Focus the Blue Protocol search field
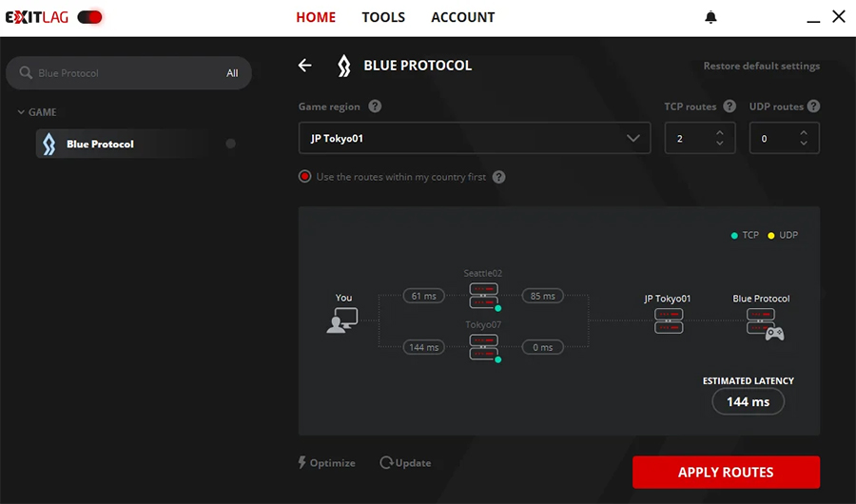The image size is (856, 504). pyautogui.click(x=128, y=73)
